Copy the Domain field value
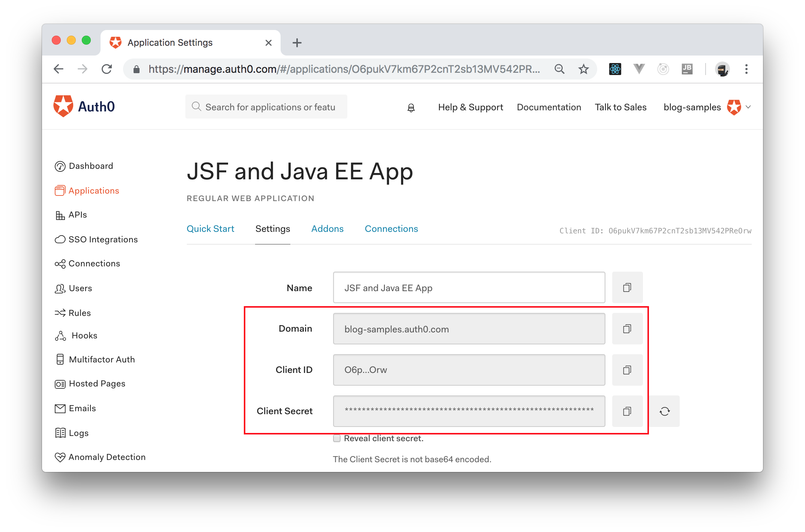This screenshot has height=532, width=805. coord(627,329)
